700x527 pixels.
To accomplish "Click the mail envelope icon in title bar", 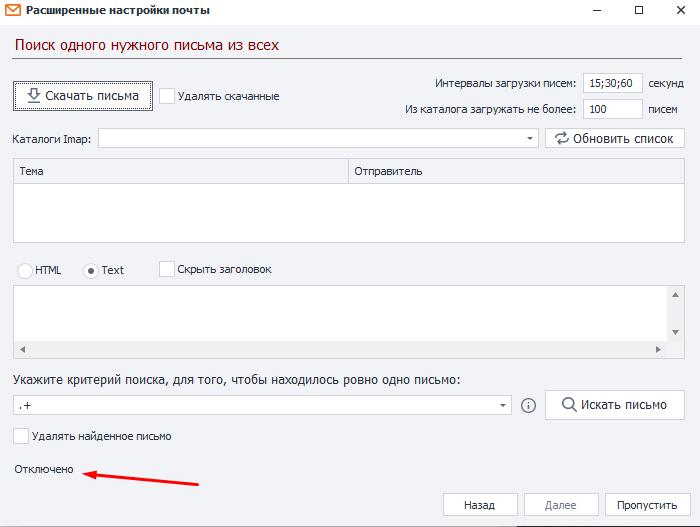I will (x=13, y=10).
